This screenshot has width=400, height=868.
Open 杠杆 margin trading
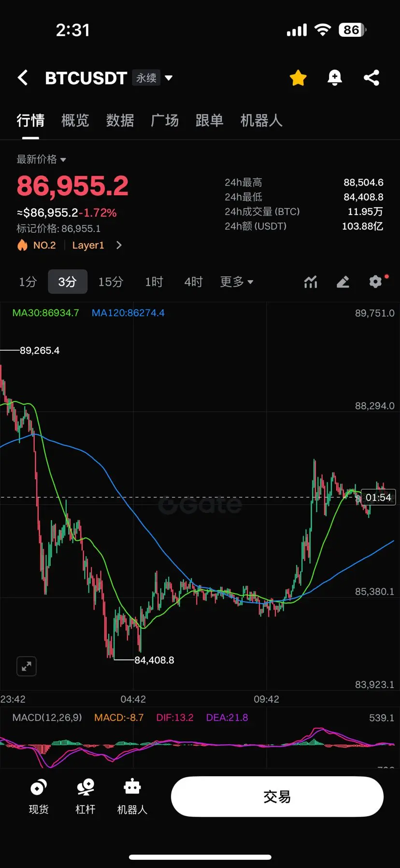click(86, 796)
